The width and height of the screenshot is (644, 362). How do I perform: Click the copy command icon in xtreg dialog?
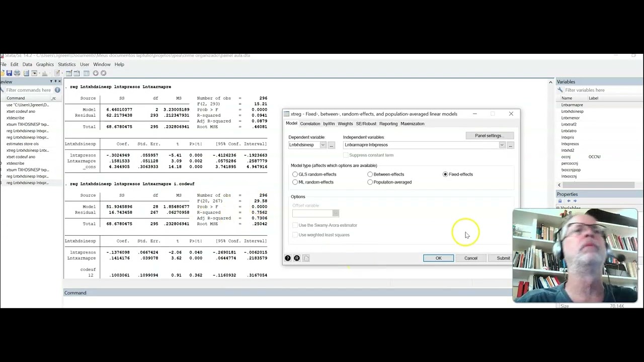(306, 258)
